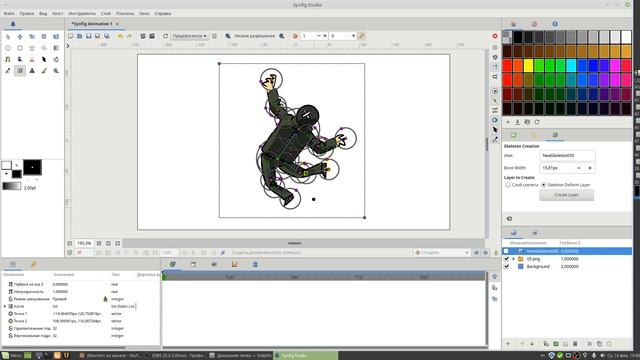Click the 'Точка 2' parameter row

pos(80,321)
